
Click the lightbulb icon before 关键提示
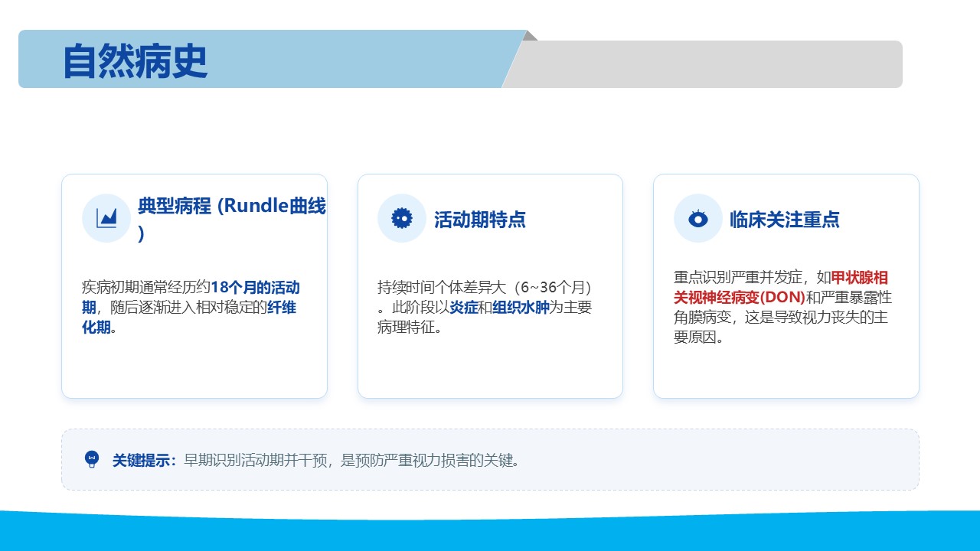pyautogui.click(x=92, y=459)
